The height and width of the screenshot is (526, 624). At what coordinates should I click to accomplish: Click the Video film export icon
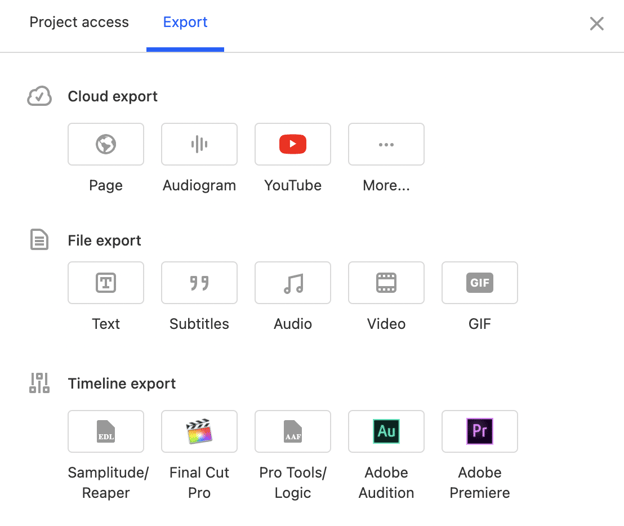[386, 283]
